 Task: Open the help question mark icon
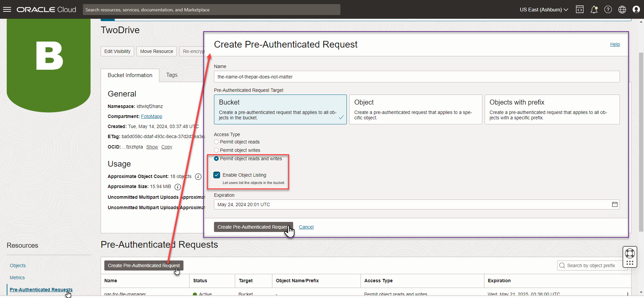click(608, 9)
